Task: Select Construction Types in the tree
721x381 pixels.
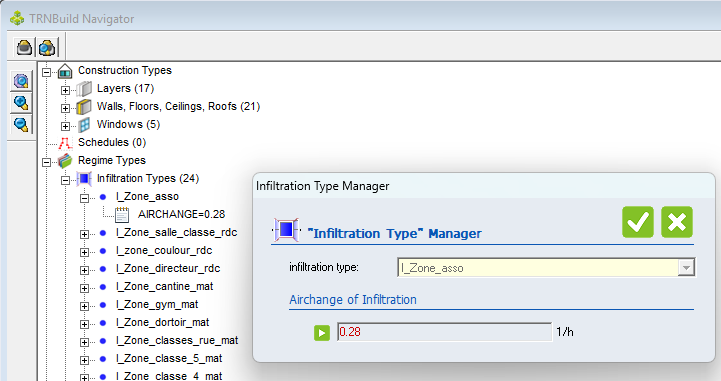Action: [125, 70]
